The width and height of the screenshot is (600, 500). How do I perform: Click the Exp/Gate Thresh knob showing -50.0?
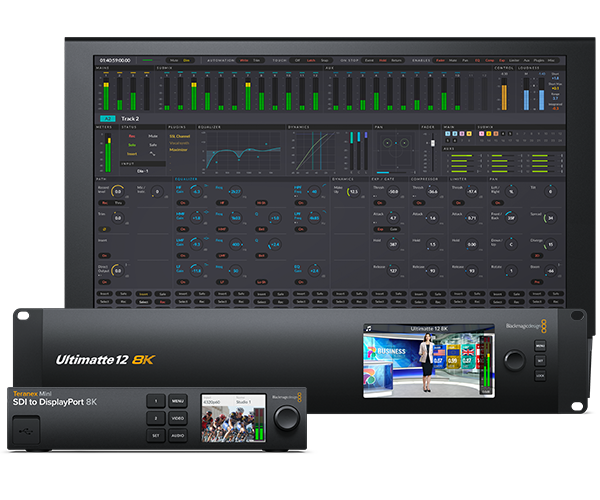click(393, 191)
